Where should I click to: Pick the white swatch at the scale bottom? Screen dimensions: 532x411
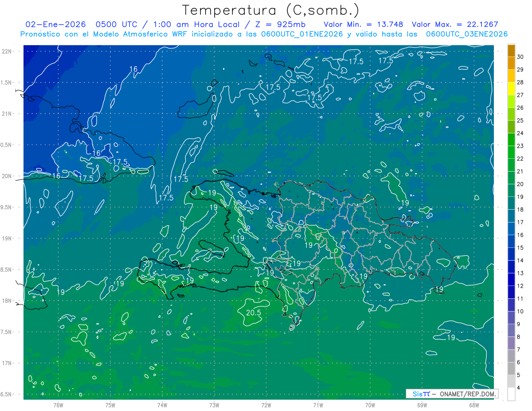click(x=511, y=394)
